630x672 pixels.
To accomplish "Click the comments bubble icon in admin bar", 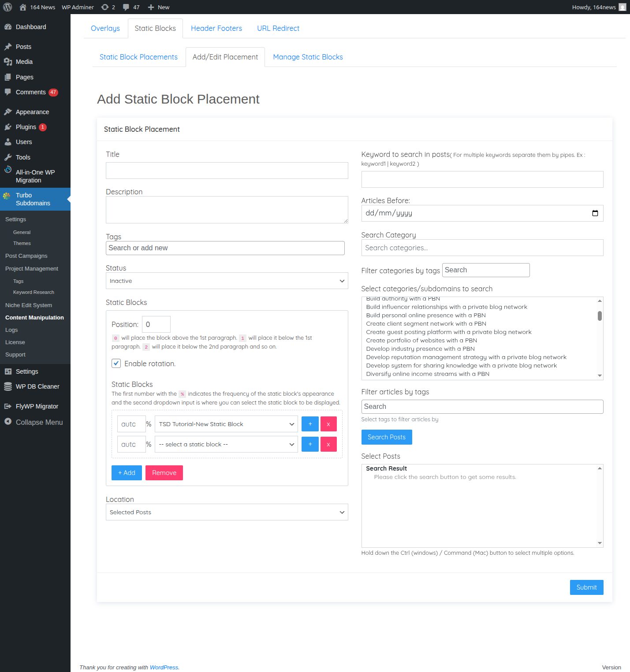I will (x=127, y=7).
